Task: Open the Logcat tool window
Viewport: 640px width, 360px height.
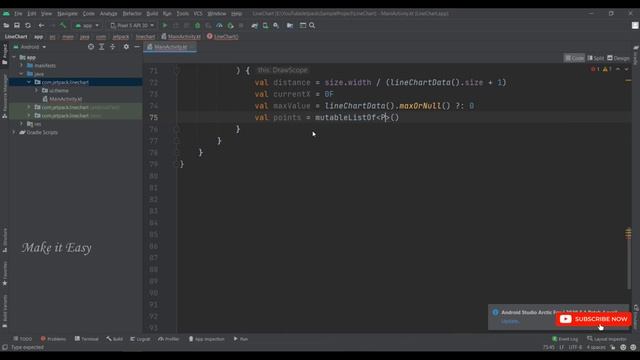Action: coord(140,339)
